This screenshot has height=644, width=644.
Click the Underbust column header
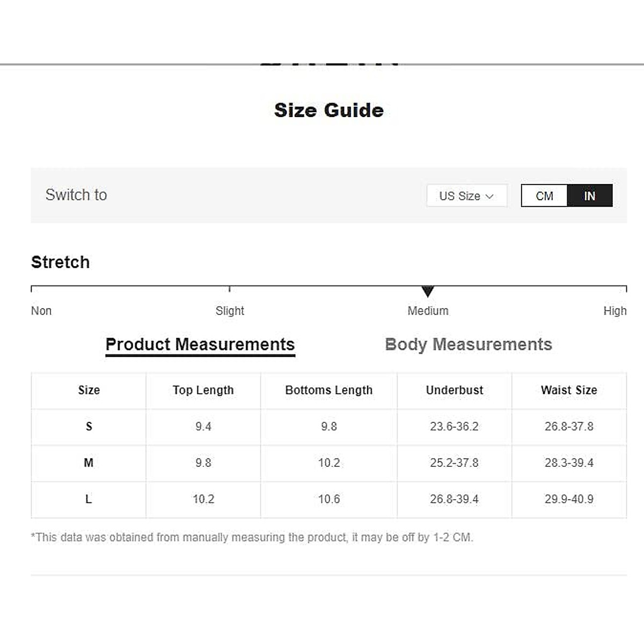tap(455, 390)
